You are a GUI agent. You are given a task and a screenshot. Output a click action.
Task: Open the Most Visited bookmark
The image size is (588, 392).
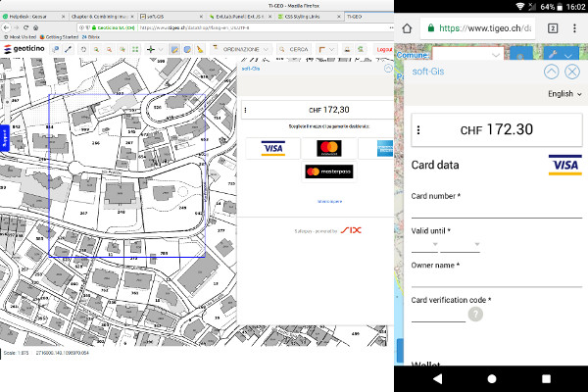(x=21, y=37)
